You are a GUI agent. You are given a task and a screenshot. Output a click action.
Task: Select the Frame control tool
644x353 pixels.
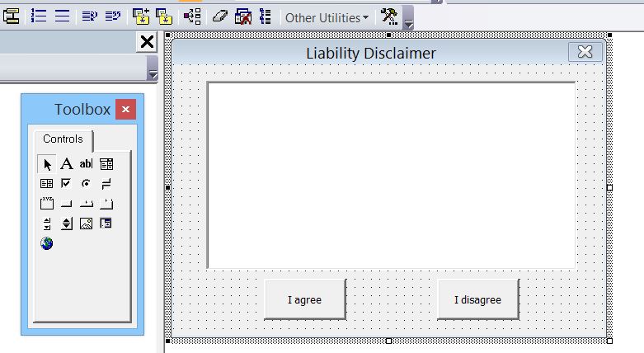click(x=47, y=204)
